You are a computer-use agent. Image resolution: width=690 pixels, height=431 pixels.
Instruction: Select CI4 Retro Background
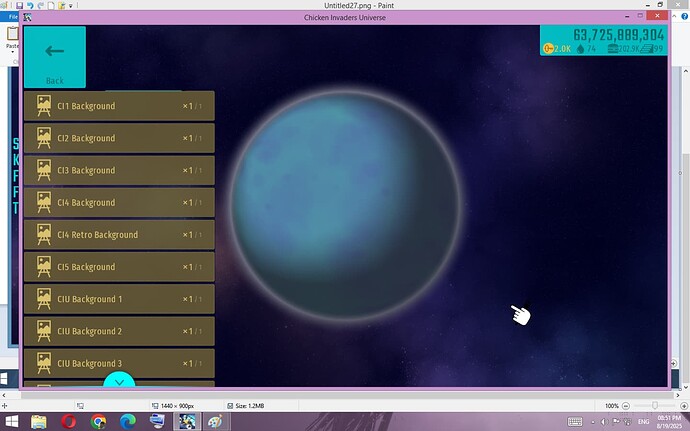click(x=119, y=235)
